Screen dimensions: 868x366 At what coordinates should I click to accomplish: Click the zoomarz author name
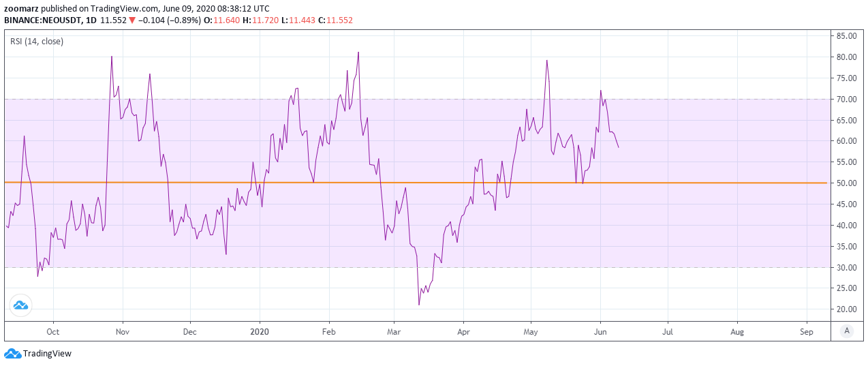tap(22, 9)
